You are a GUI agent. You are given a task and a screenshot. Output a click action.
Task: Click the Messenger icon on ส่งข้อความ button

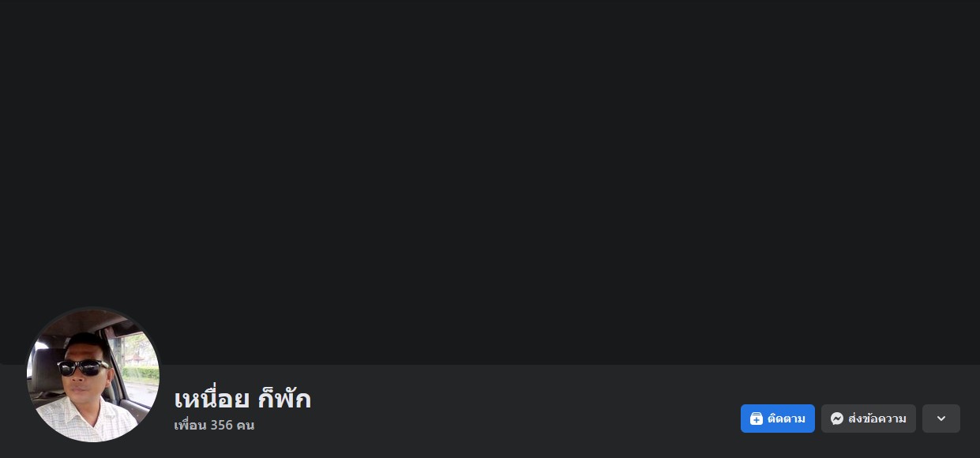tap(836, 419)
